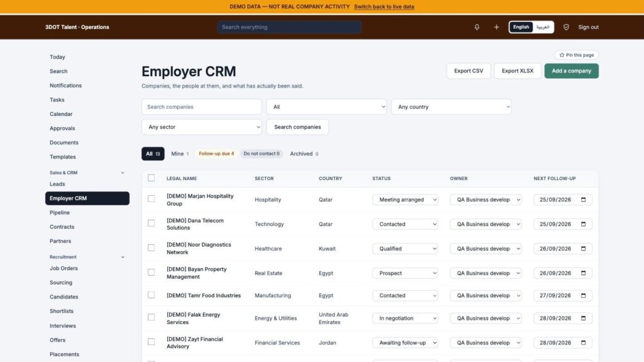Click the 'Legal Name' column header
The image size is (644, 362).
tap(182, 179)
